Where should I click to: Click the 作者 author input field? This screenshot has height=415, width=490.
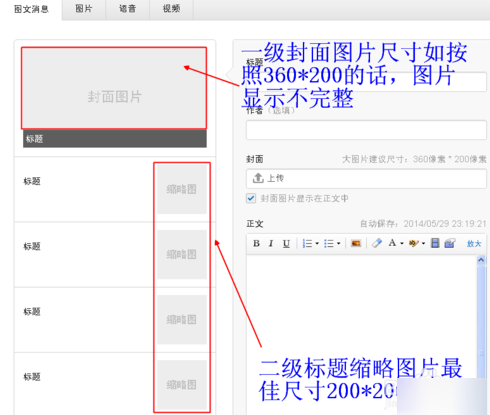pyautogui.click(x=366, y=130)
